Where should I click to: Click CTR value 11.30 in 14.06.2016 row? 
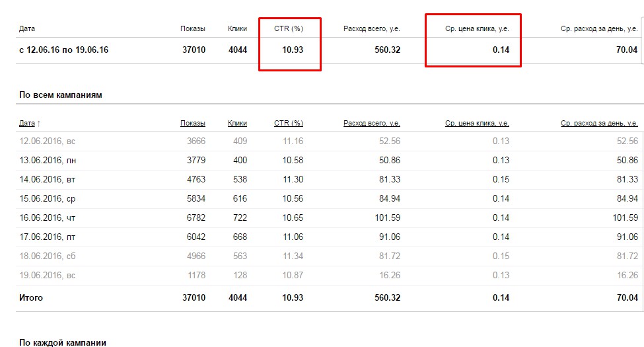tap(293, 180)
